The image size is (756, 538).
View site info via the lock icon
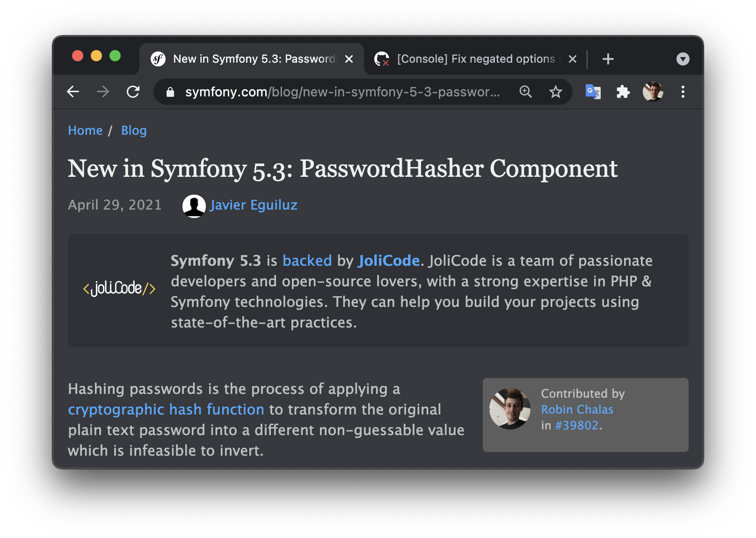pyautogui.click(x=170, y=92)
